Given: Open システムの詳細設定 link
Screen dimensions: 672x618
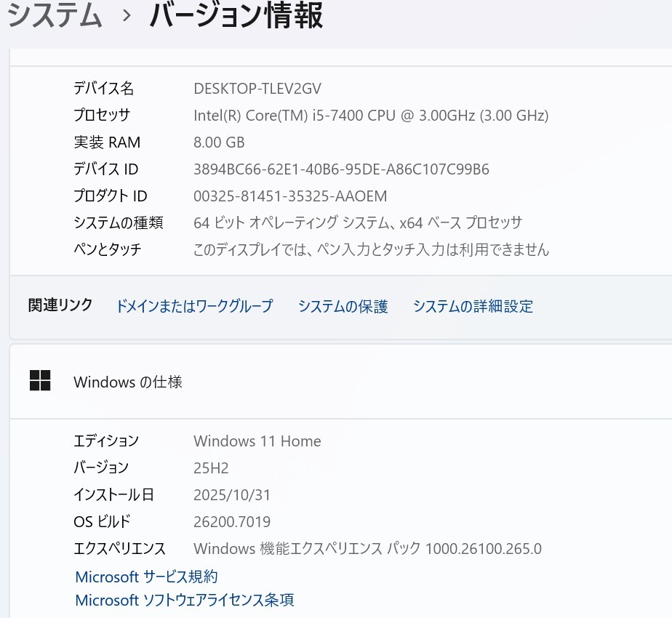Looking at the screenshot, I should coord(473,306).
